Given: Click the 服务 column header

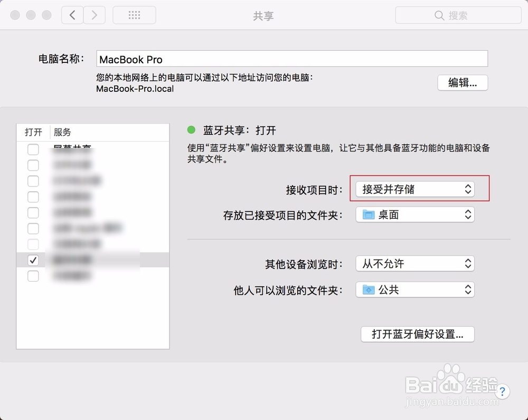Looking at the screenshot, I should (x=62, y=132).
